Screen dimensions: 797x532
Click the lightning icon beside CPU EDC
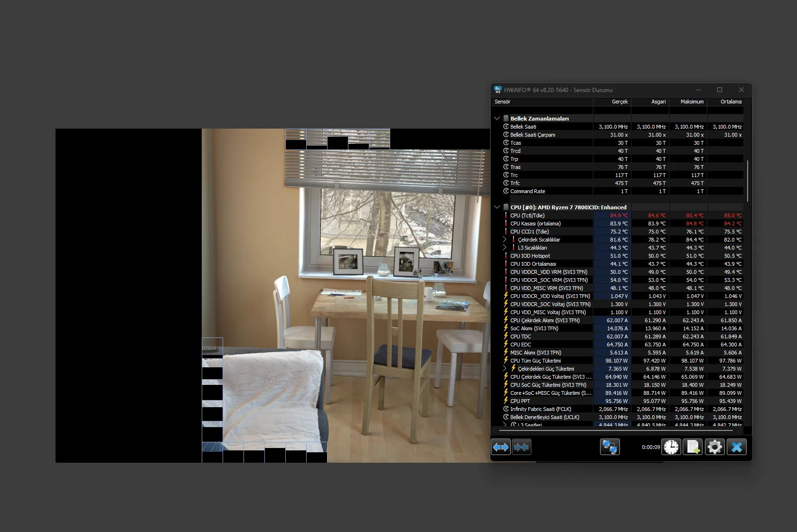(506, 345)
